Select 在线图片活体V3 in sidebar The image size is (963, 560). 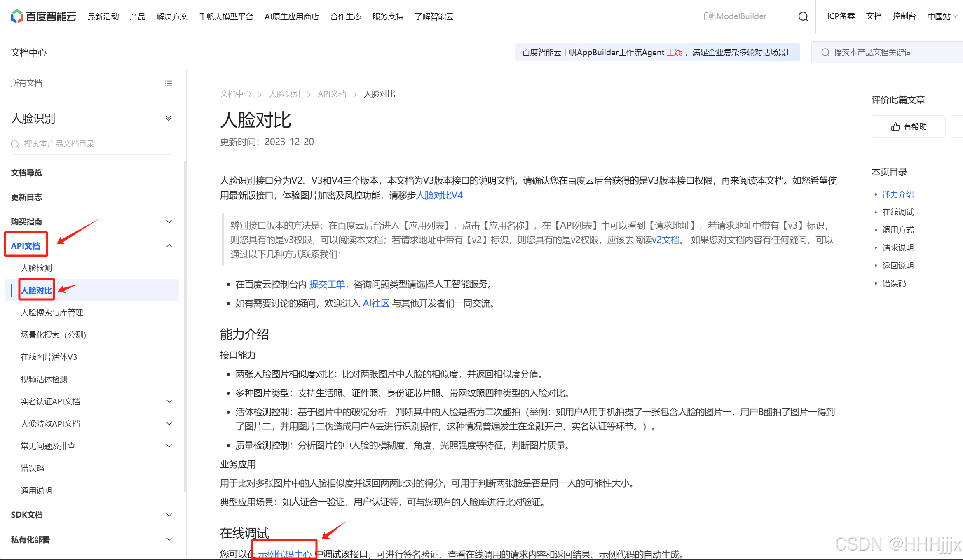[x=49, y=357]
